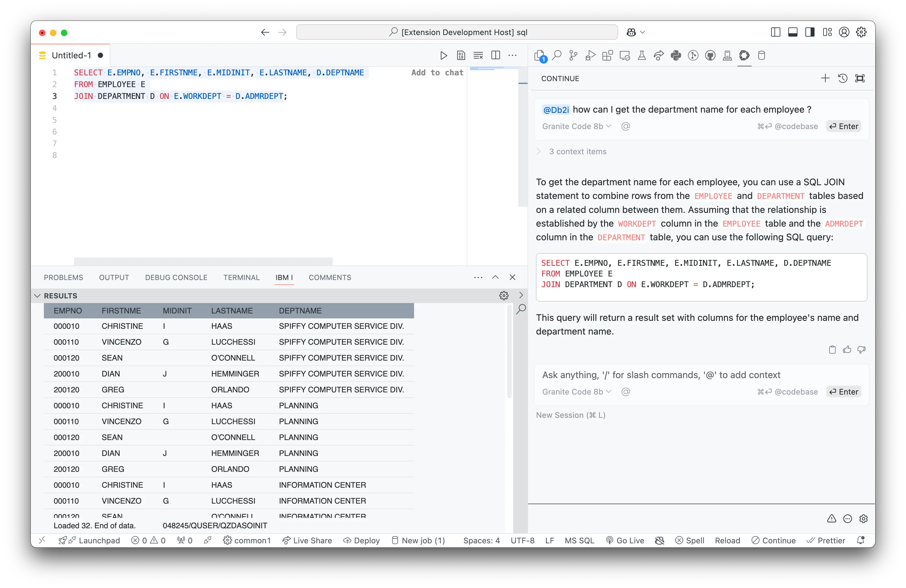This screenshot has height=588, width=906.
Task: Open the Granite Code 8b model dropdown below the question
Action: [x=576, y=126]
